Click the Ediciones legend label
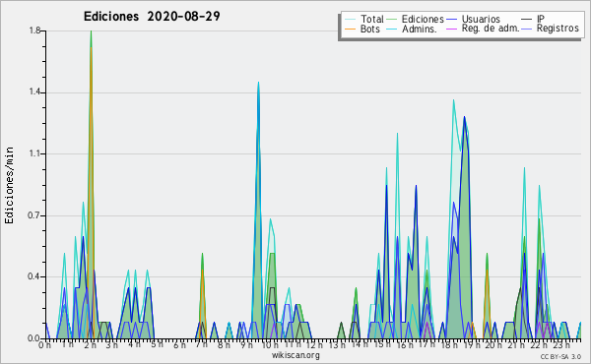The width and height of the screenshot is (591, 364). [x=423, y=19]
